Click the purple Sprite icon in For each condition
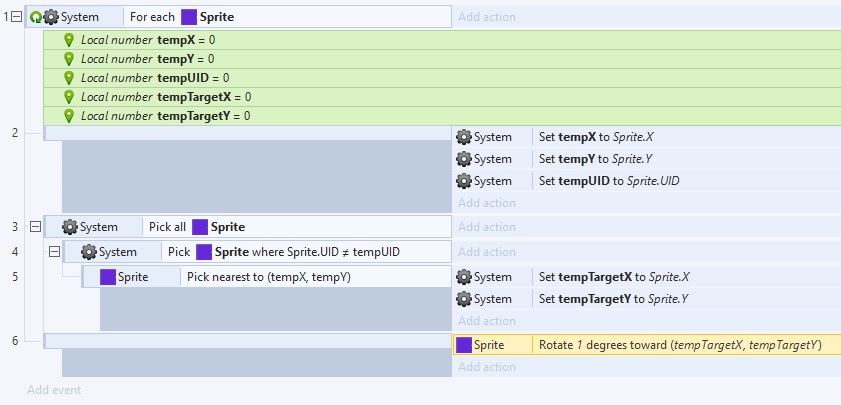 click(x=189, y=17)
